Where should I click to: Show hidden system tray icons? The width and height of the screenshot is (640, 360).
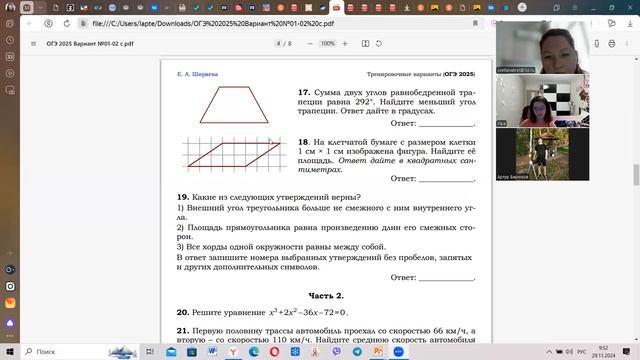coord(549,351)
